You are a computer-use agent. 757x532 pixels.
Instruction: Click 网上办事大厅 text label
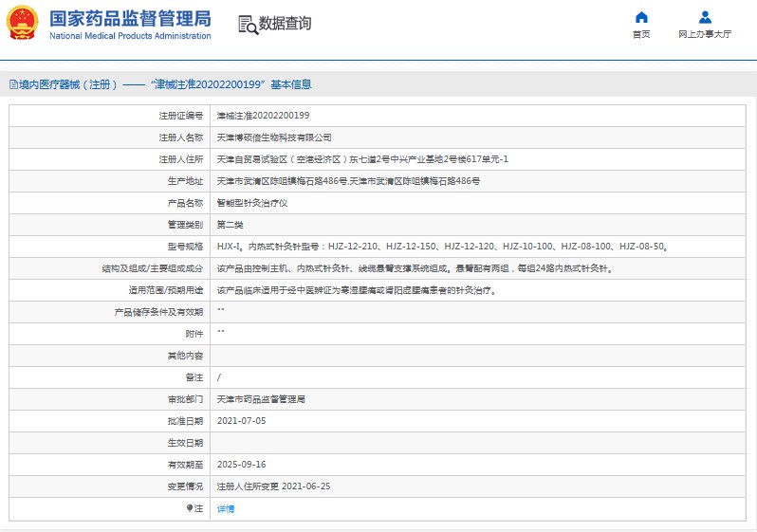tap(705, 34)
